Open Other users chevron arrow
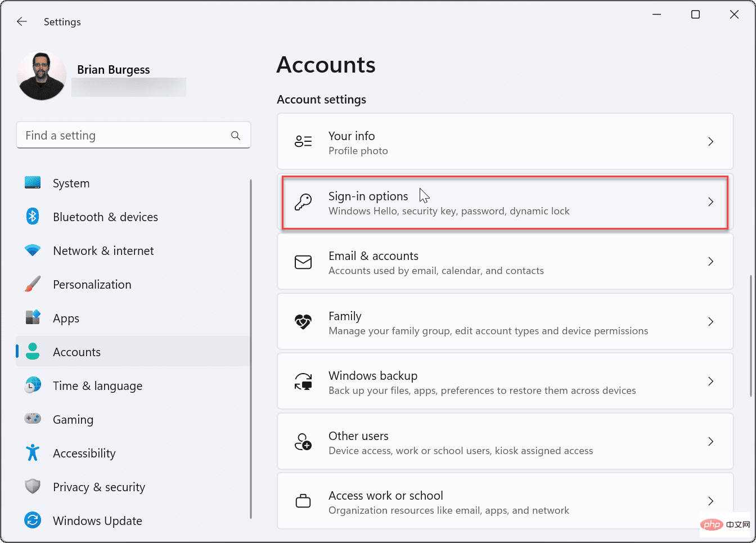 point(710,442)
